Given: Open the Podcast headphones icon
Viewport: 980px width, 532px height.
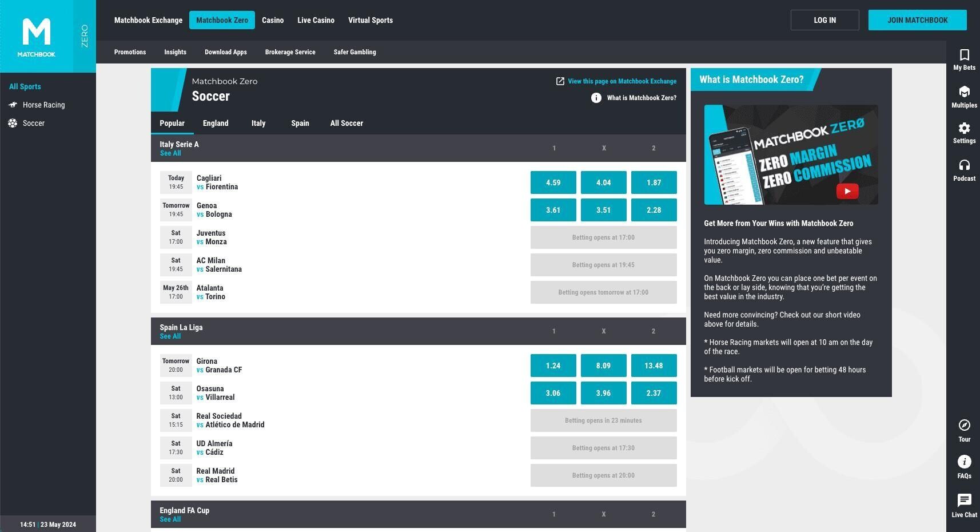Looking at the screenshot, I should click(x=965, y=165).
